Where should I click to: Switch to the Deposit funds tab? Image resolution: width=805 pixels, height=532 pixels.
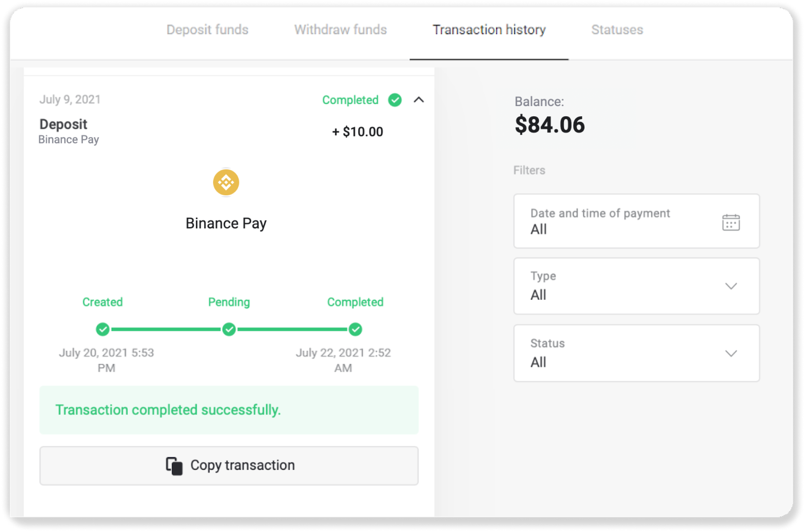[x=207, y=30]
